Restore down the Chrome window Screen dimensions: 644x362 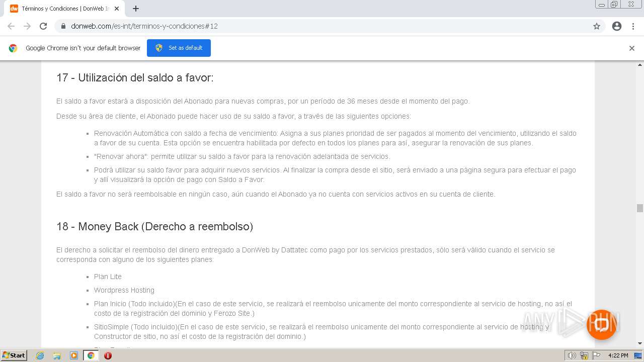pyautogui.click(x=614, y=5)
